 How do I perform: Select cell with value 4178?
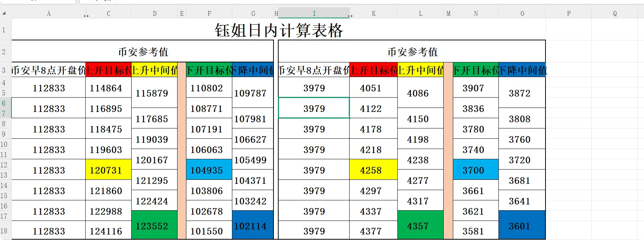click(x=373, y=128)
